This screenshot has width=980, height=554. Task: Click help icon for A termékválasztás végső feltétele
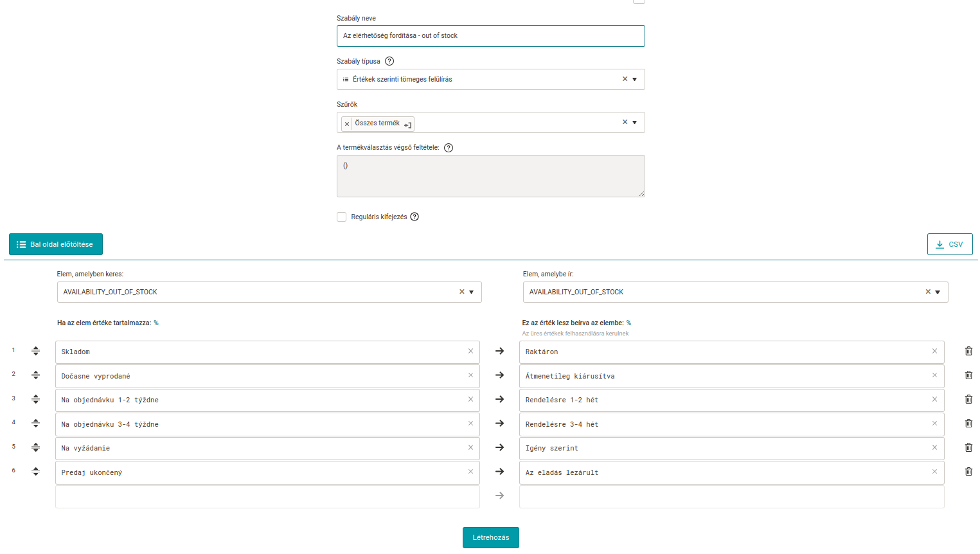click(449, 148)
